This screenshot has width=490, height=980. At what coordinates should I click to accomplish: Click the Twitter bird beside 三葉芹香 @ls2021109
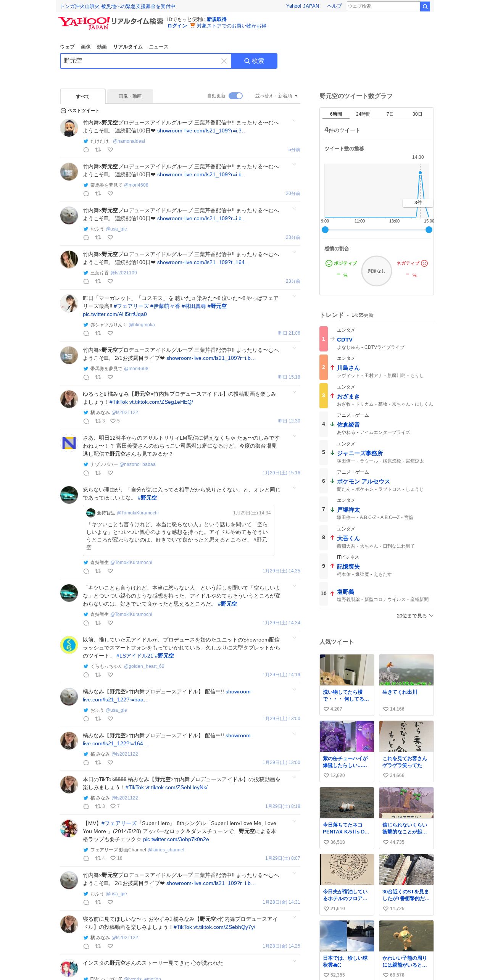(86, 273)
